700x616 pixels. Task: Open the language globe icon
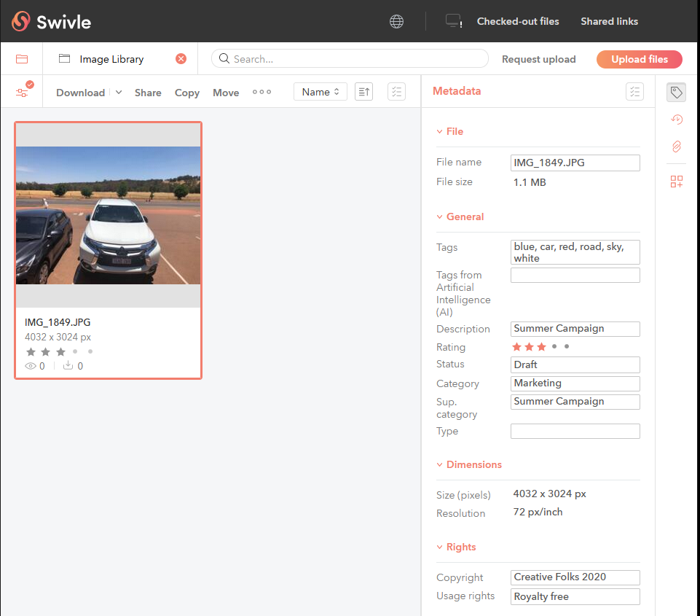point(396,21)
